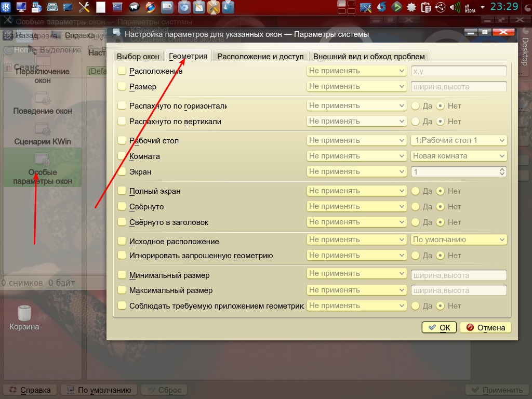This screenshot has width=532, height=399.
Task: Open the Расположение rule dropdown
Action: coord(356,71)
